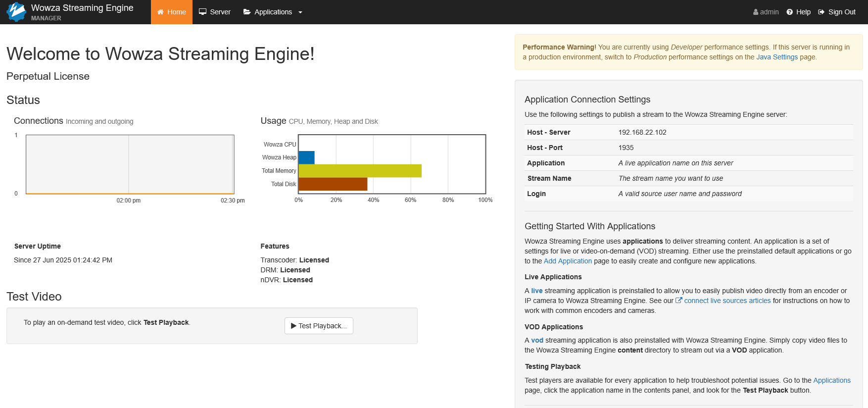The width and height of the screenshot is (868, 408).
Task: Click the Wowza Heap blue bar
Action: [307, 157]
